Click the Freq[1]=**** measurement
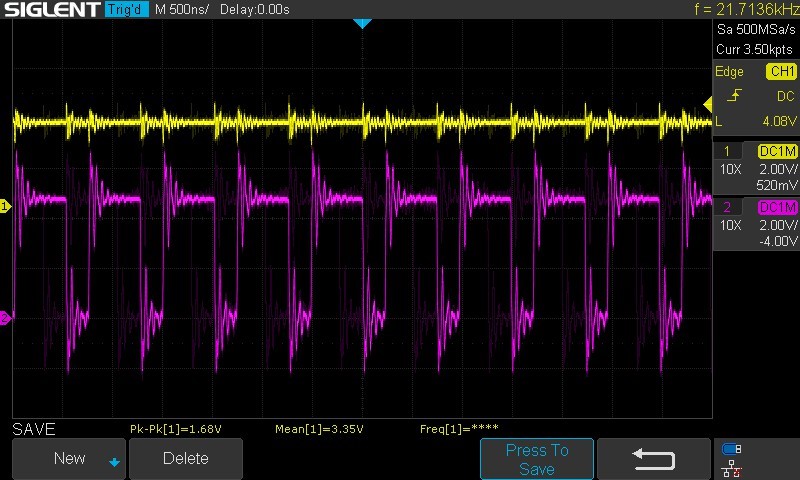 [x=459, y=429]
